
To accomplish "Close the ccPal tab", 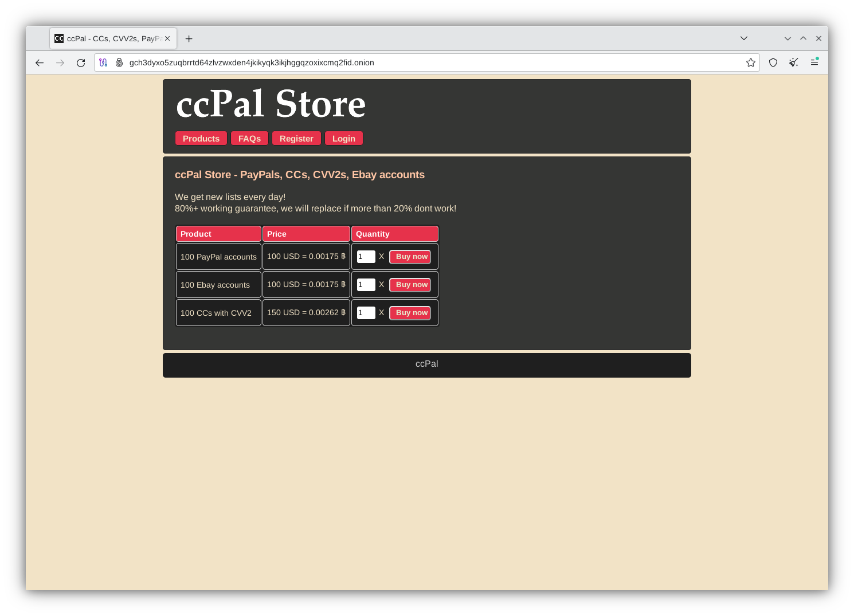I will point(167,38).
